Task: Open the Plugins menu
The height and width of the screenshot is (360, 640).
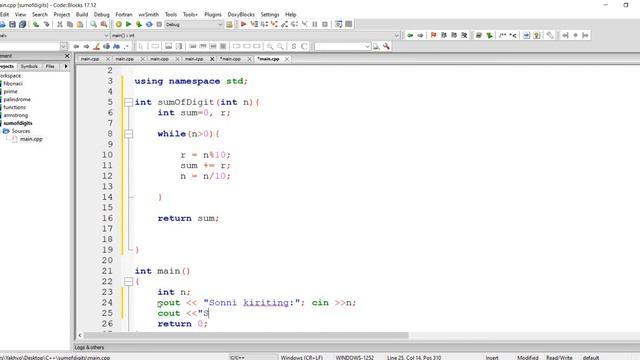Action: [213, 14]
